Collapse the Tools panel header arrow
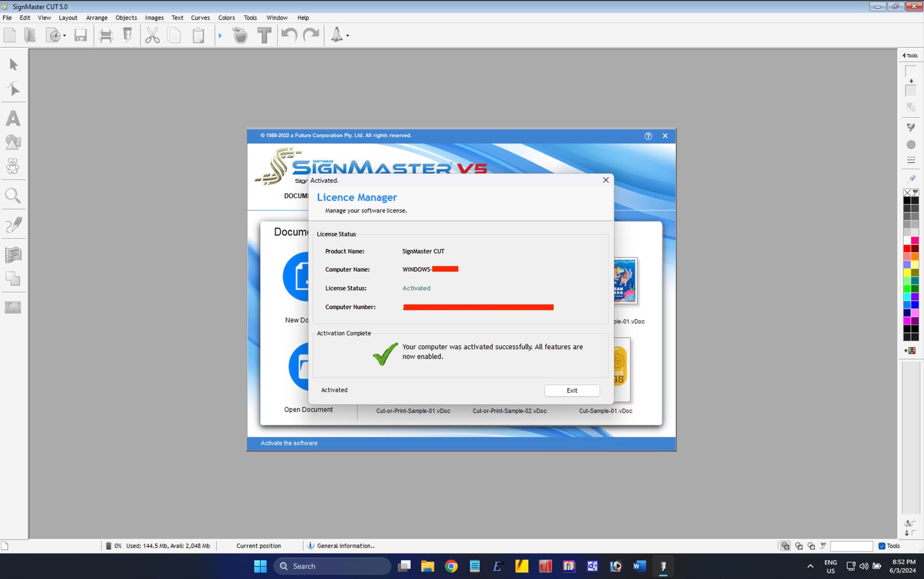This screenshot has width=924, height=579. tap(904, 55)
